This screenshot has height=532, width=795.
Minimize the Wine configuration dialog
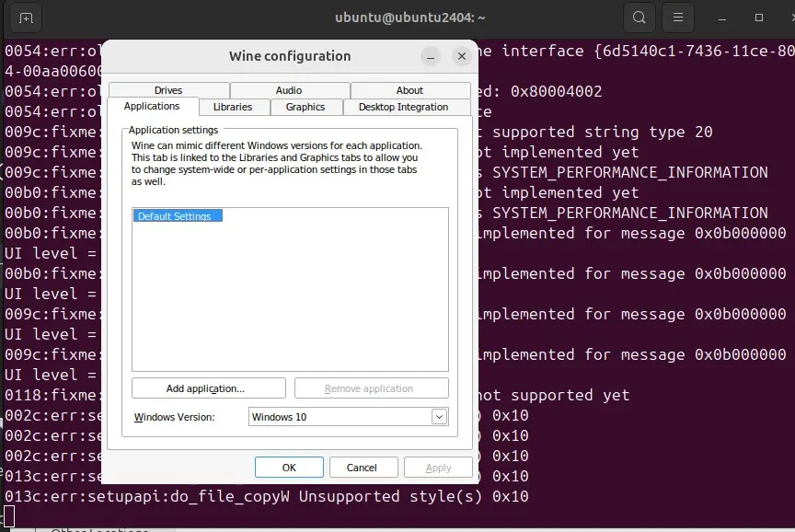point(431,56)
